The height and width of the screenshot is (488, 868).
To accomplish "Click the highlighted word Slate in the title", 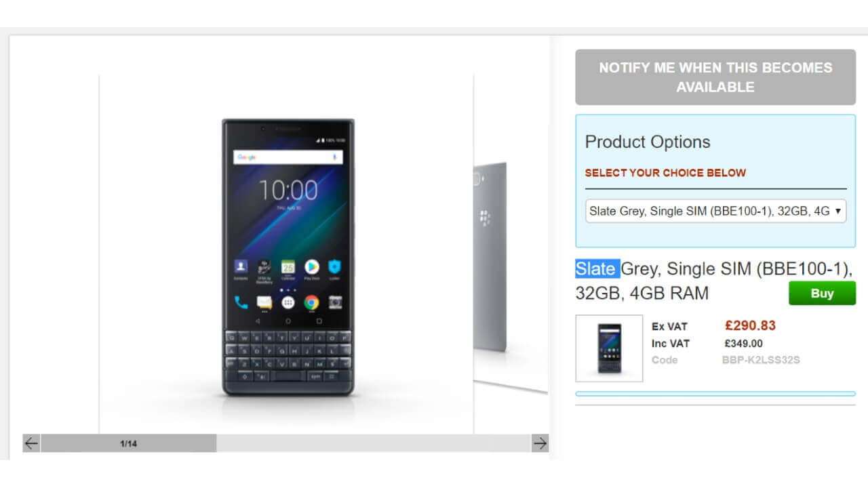I will click(597, 269).
